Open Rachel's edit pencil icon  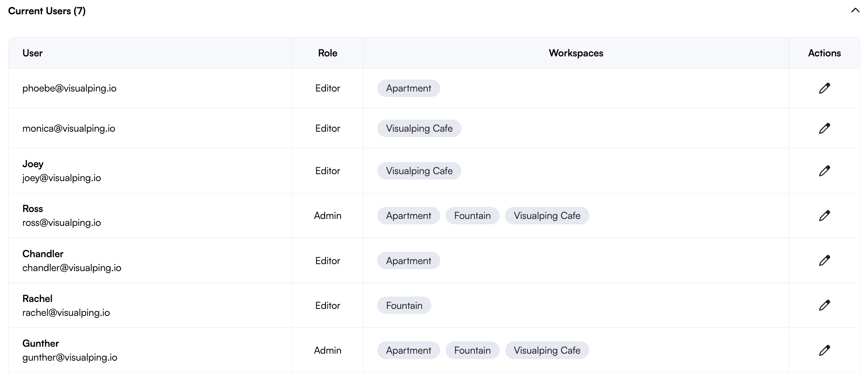click(824, 305)
